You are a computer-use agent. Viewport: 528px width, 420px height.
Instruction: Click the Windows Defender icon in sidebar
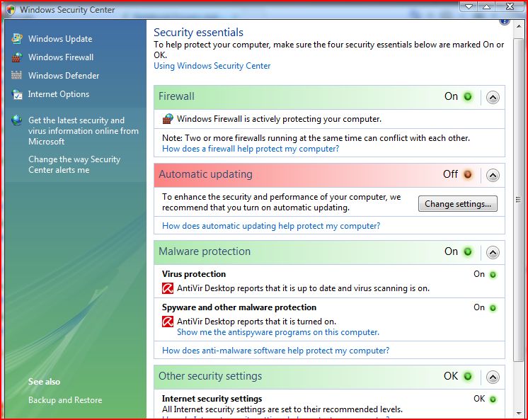pos(16,75)
